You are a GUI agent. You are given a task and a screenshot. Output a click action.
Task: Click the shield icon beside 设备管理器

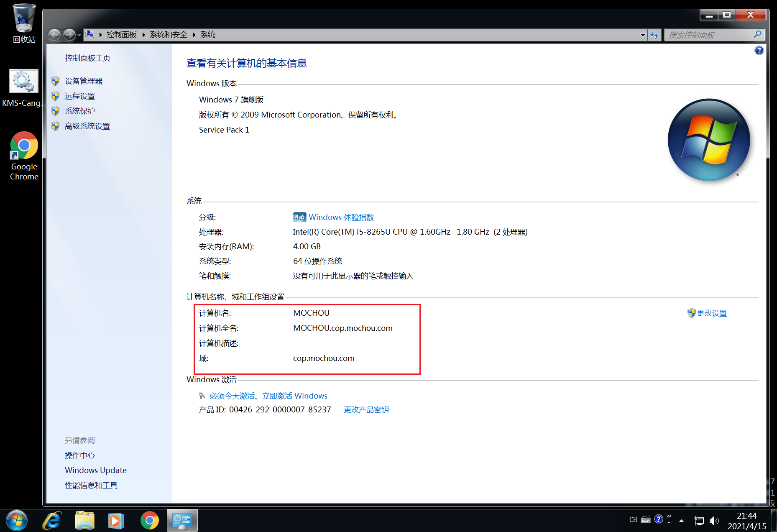click(55, 81)
